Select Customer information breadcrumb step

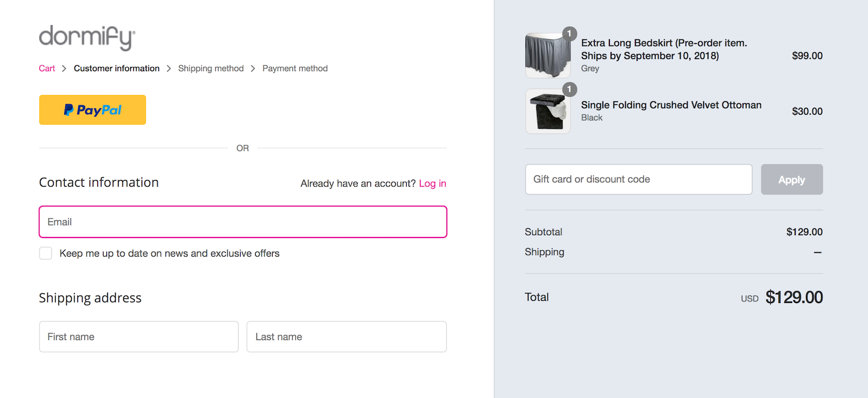pyautogui.click(x=116, y=68)
